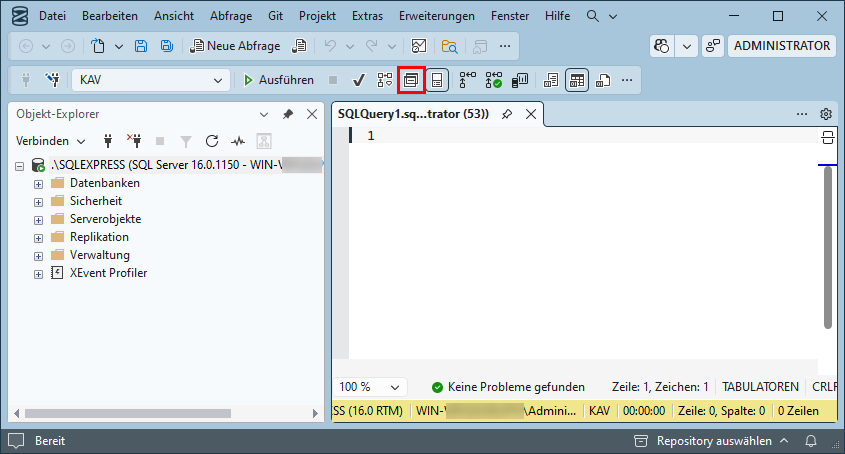Pin the SQLQuery1 tab
This screenshot has height=454, width=845.
tap(507, 114)
